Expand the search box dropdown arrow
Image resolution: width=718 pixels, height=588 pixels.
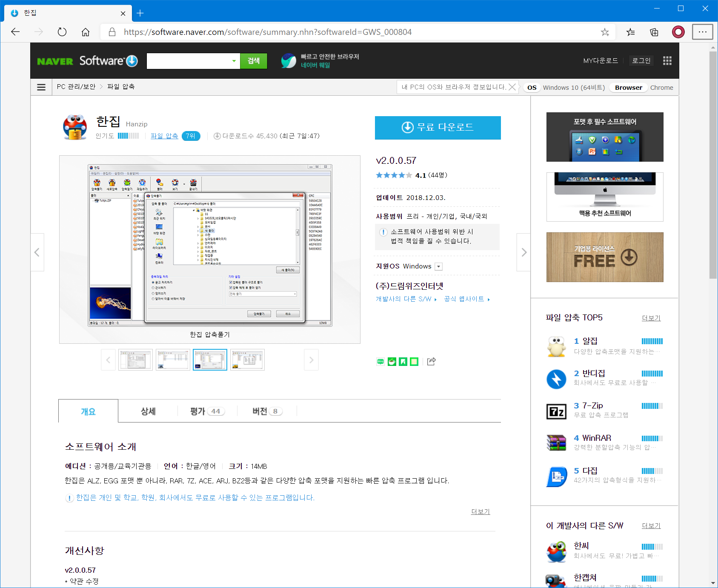234,61
